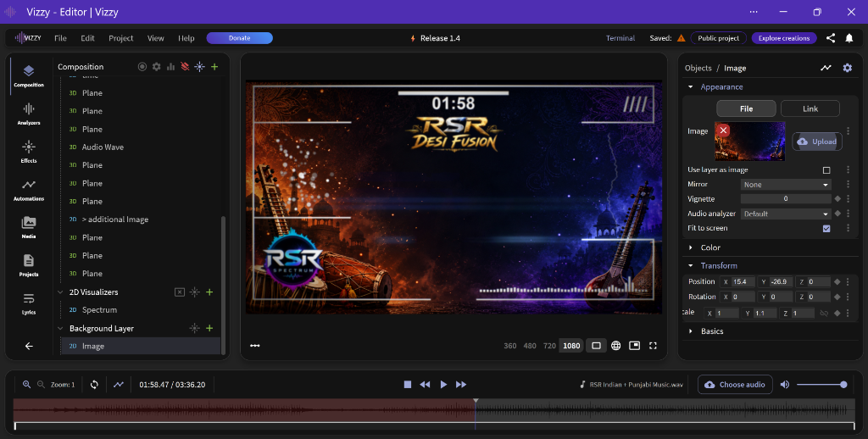Click the effects sparkle icon on 2D Visualizers
868x439 pixels.
point(195,292)
